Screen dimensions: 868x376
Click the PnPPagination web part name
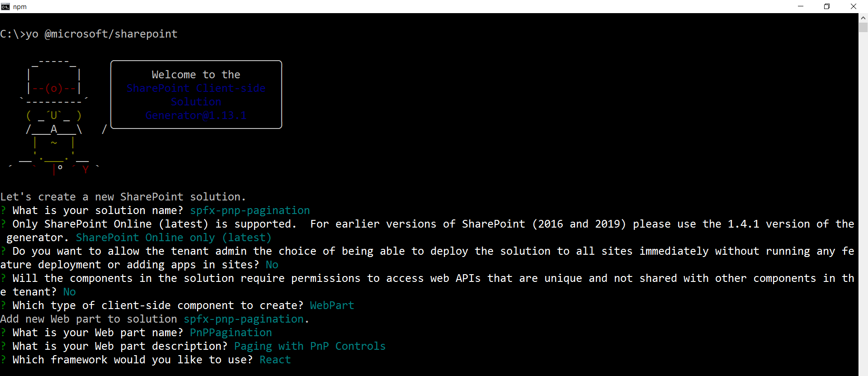click(231, 333)
